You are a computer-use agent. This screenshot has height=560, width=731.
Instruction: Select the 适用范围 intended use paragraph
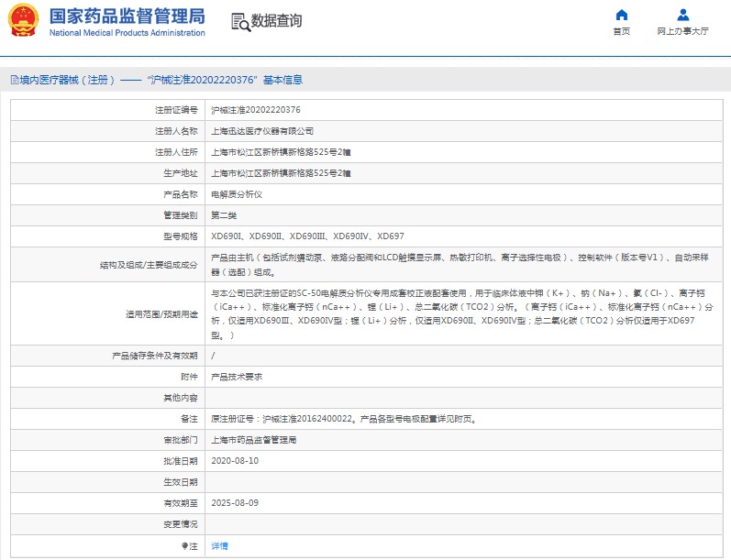[462, 314]
